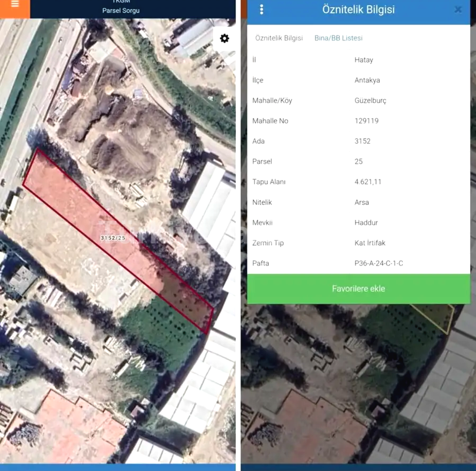Click the Zemin Tip field label
The height and width of the screenshot is (471, 476).
268,243
